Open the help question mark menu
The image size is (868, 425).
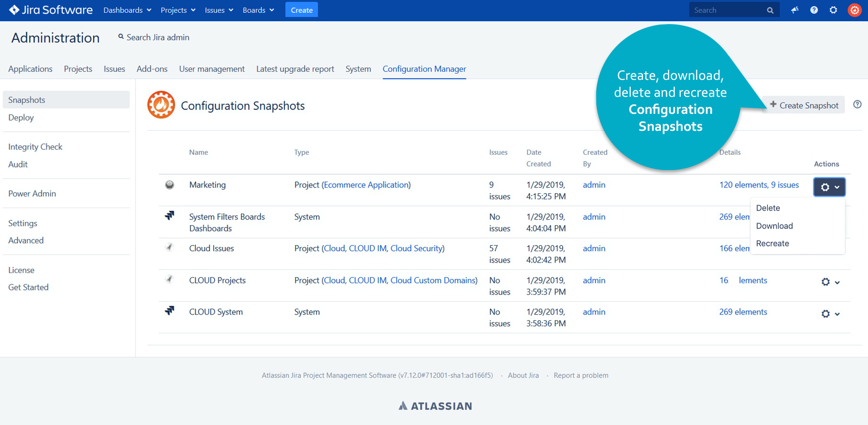[814, 10]
